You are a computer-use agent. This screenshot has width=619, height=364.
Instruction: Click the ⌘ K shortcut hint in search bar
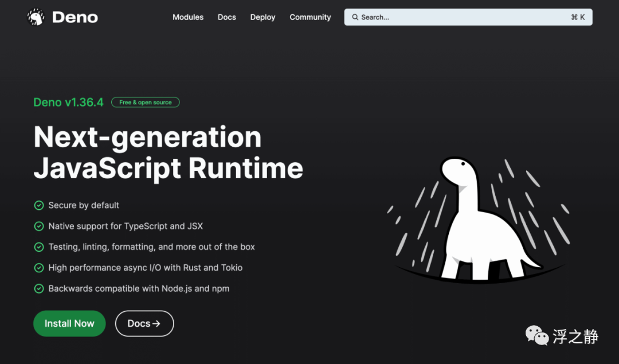578,17
